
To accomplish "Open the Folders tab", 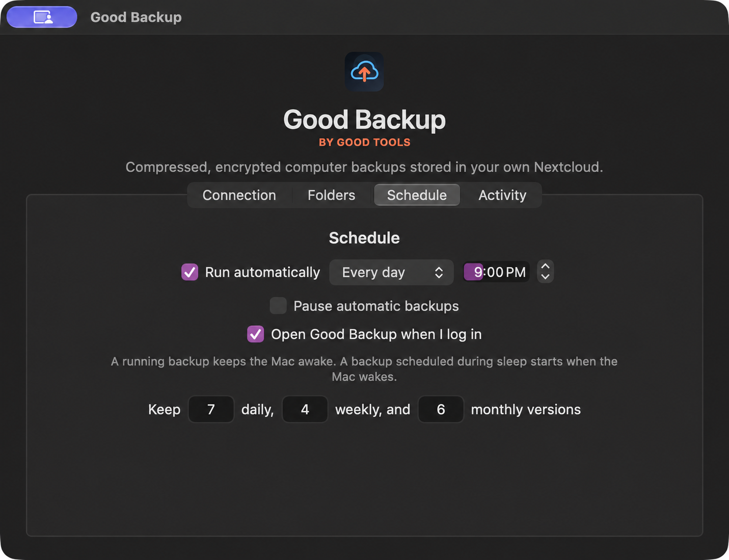I will click(x=331, y=195).
